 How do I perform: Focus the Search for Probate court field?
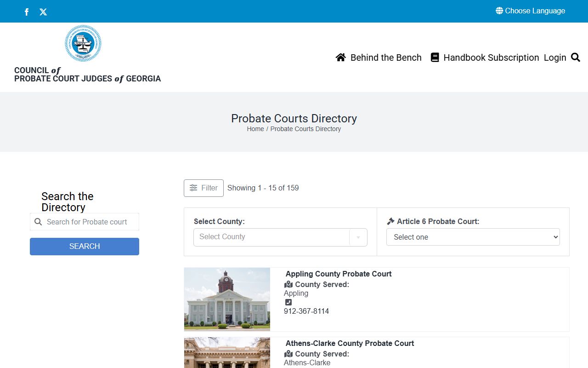click(x=85, y=222)
